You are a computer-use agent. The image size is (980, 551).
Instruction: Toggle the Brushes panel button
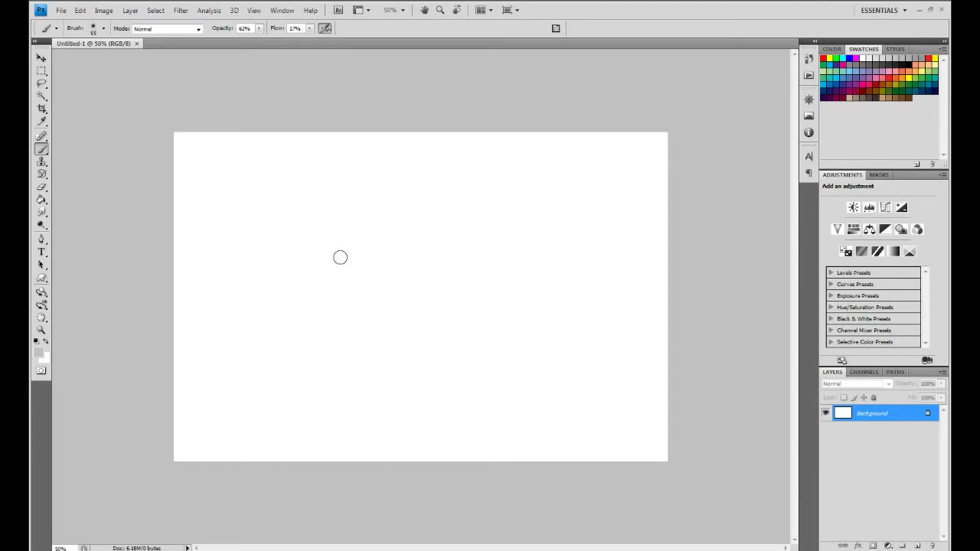coord(556,28)
